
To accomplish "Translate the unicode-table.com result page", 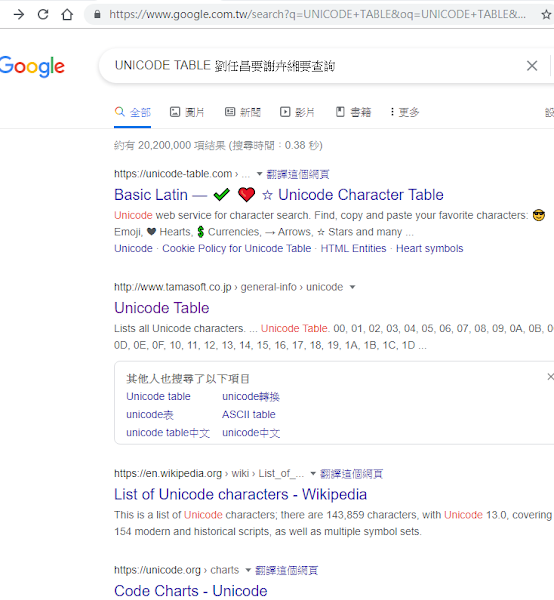I will click(x=298, y=174).
